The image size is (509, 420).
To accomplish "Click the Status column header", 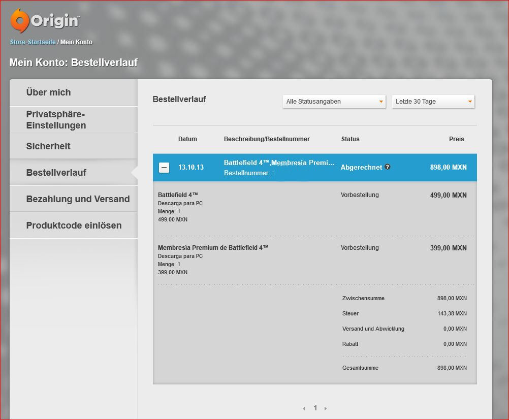I will click(351, 139).
